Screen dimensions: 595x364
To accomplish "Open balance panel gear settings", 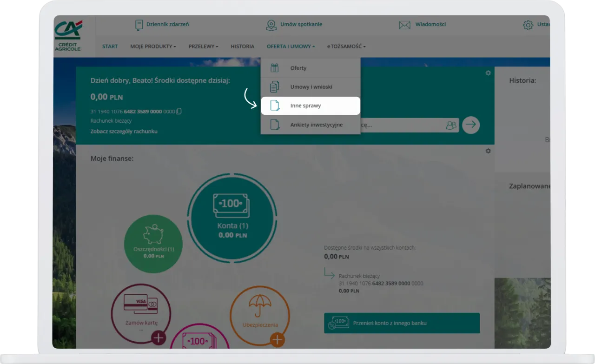I will [x=488, y=73].
